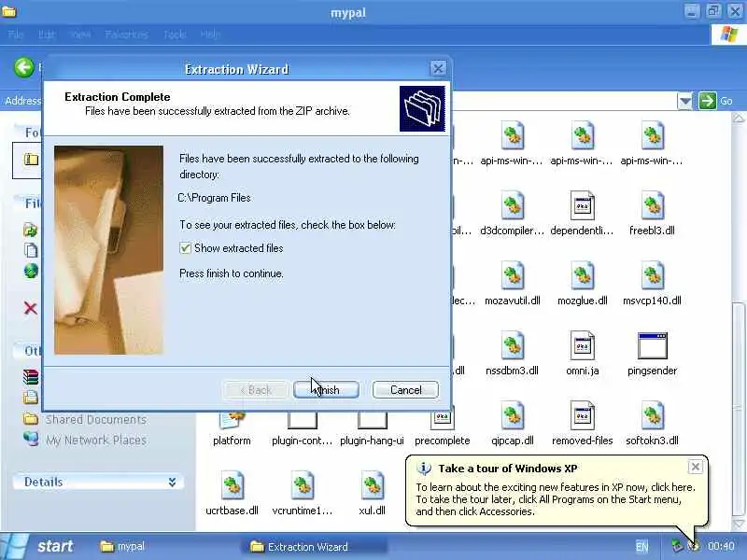Screen dimensions: 747x560
Task: Open the View menu
Action: (x=80, y=35)
